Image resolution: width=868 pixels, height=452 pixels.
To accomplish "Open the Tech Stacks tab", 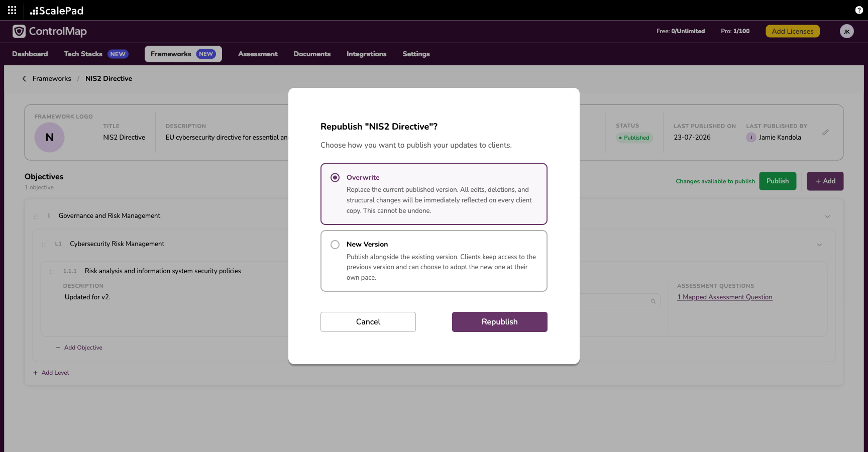I will pos(96,54).
